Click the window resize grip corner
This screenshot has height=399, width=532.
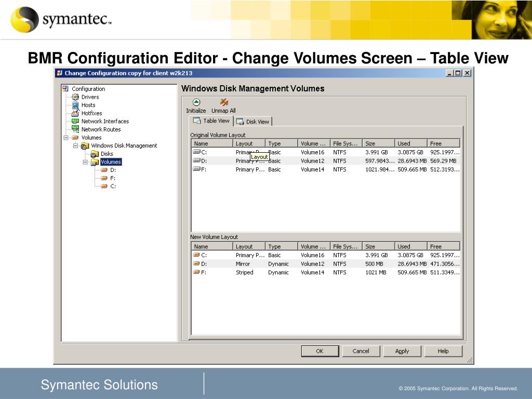click(470, 361)
